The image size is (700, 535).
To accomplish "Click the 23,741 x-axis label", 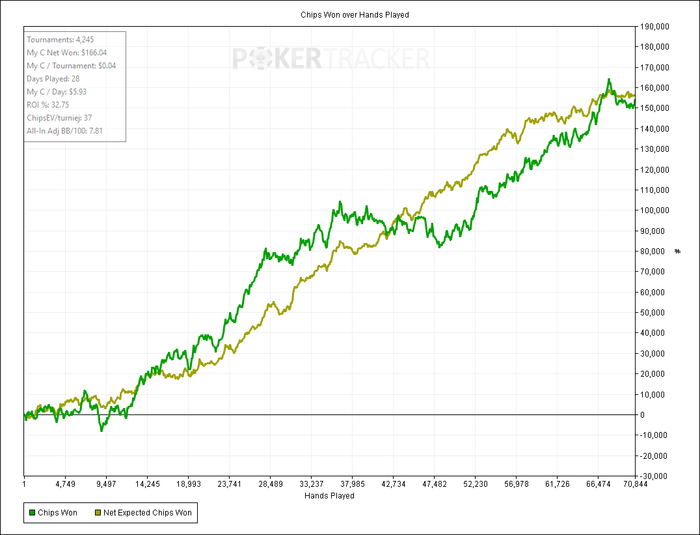I will pos(229,484).
